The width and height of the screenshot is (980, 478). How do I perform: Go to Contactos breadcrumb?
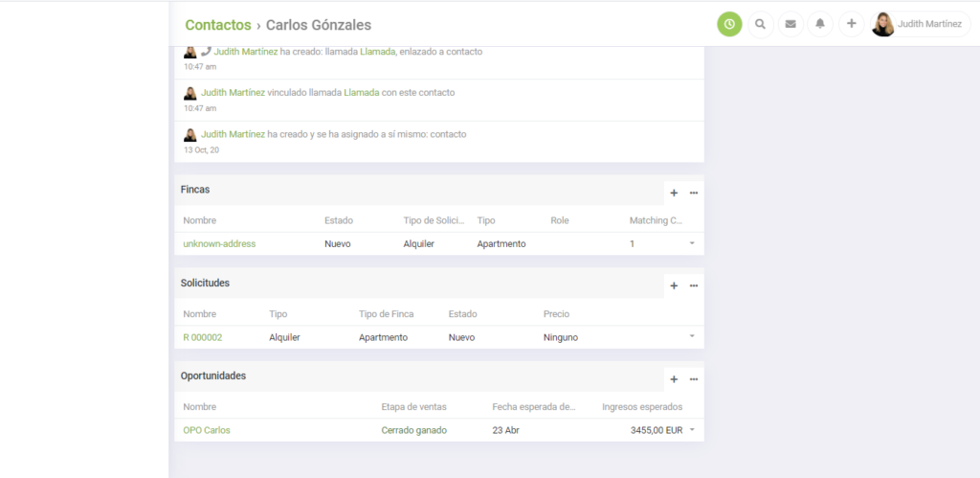[218, 25]
